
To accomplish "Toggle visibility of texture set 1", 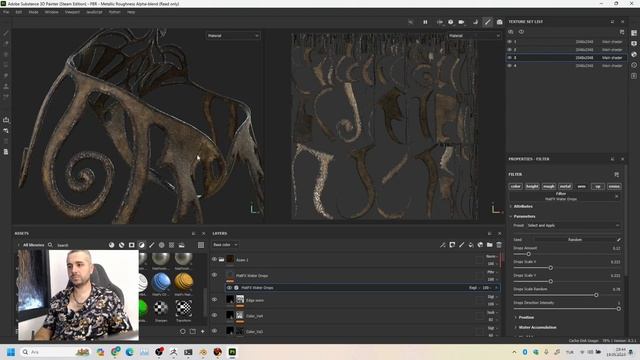I will coord(509,42).
